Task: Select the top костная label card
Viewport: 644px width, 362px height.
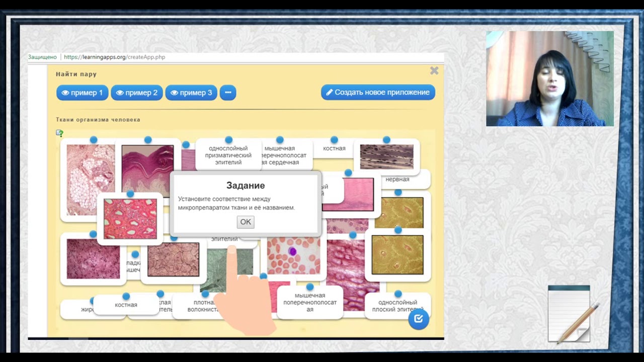Action: click(334, 148)
